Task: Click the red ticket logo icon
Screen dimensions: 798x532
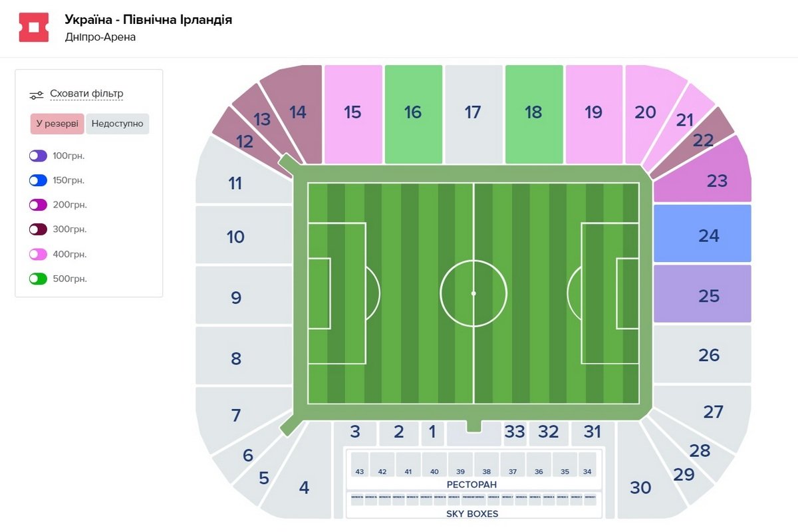Action: [x=34, y=27]
